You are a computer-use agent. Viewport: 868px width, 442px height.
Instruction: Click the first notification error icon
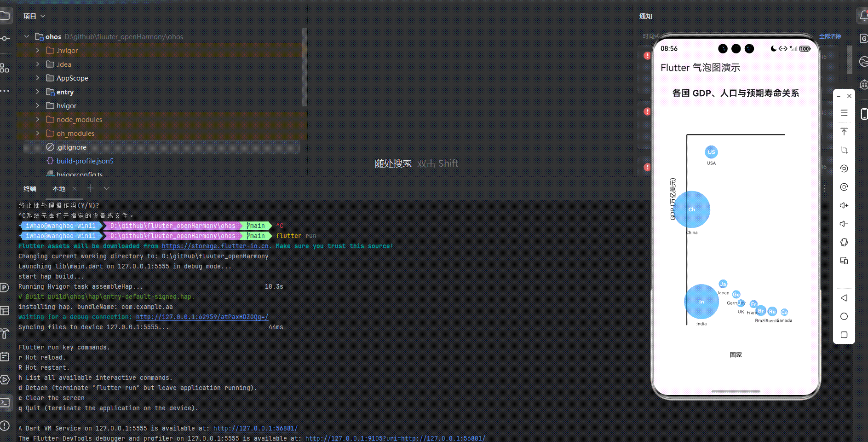[x=647, y=56]
